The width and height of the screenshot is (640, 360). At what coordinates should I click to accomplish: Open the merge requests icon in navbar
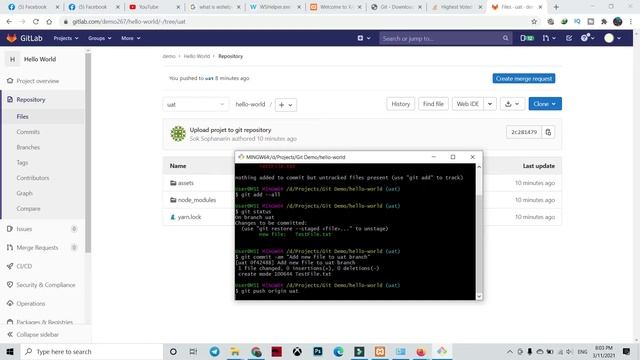(549, 38)
